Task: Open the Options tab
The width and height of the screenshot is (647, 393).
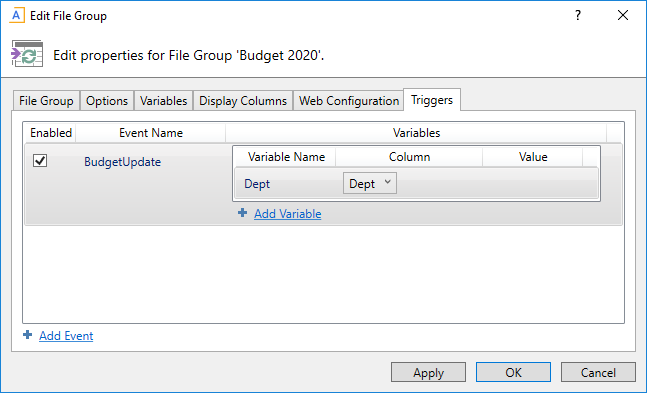Action: 107,101
